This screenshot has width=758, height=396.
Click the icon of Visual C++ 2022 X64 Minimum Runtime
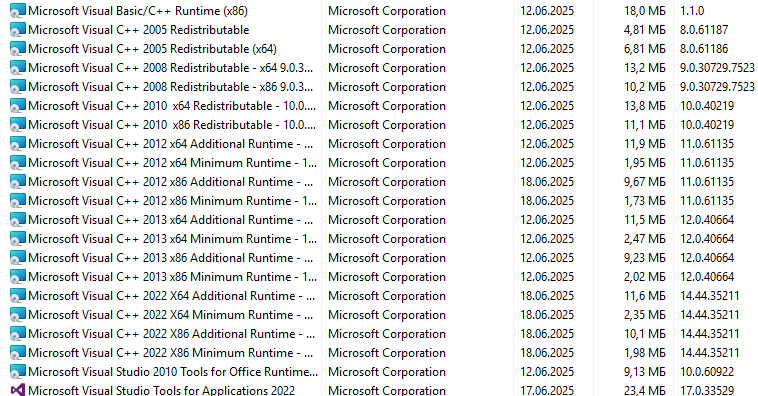[x=17, y=315]
